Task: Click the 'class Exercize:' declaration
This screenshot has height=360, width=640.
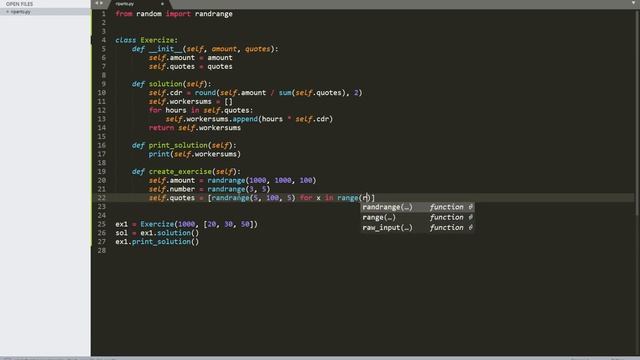Action: [x=147, y=40]
